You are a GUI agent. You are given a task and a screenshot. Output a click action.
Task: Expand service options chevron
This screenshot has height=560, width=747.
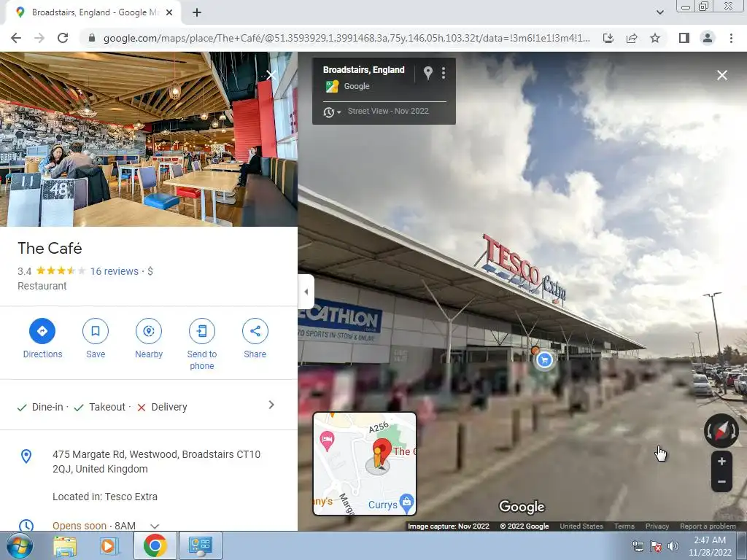pyautogui.click(x=271, y=405)
